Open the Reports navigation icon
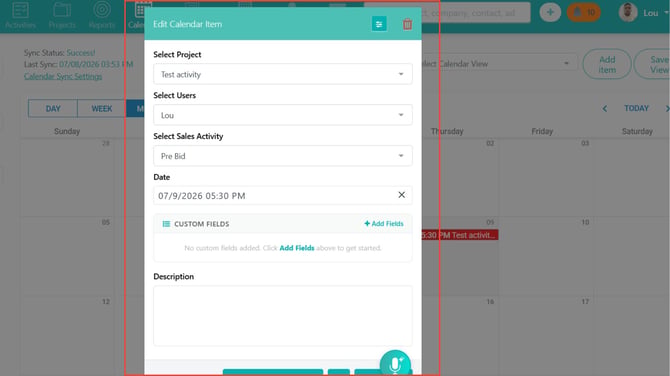The height and width of the screenshot is (376, 670). 102,15
